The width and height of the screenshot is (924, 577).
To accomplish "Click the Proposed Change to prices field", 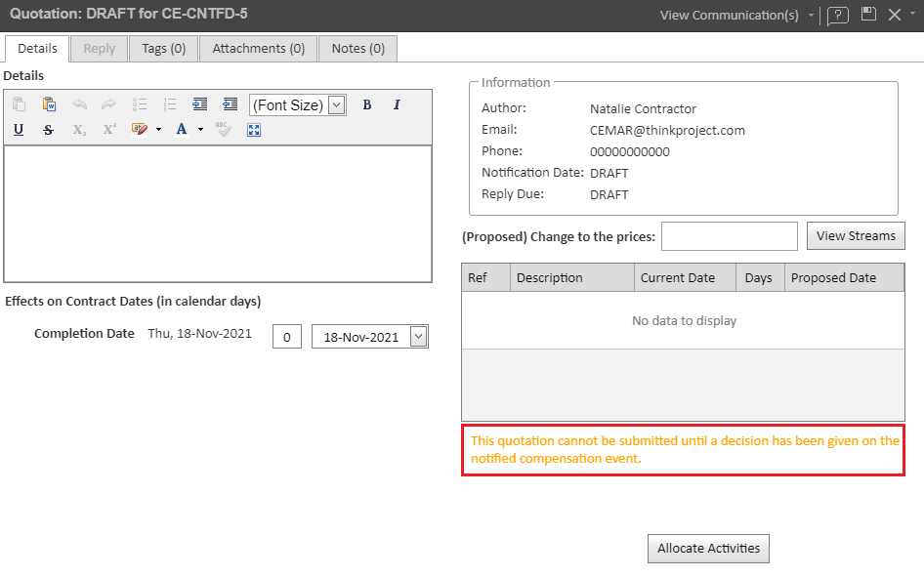I will (729, 236).
